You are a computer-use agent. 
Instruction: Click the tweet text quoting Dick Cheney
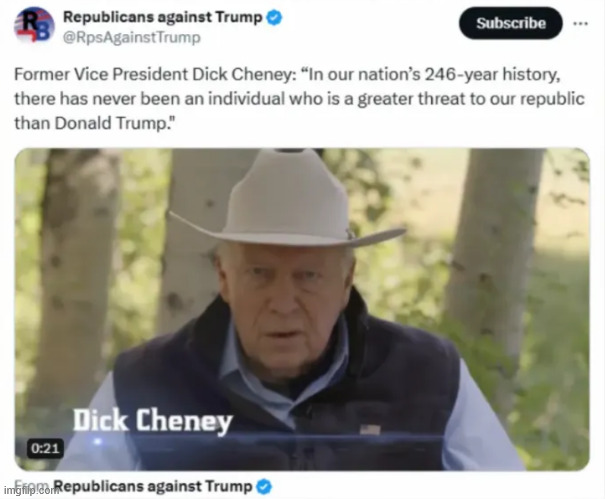(x=299, y=99)
